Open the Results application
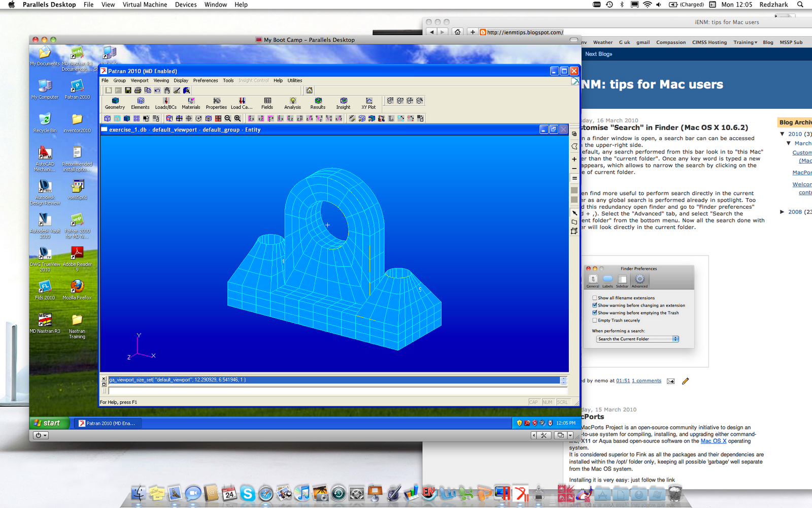This screenshot has width=812, height=508. pyautogui.click(x=318, y=103)
